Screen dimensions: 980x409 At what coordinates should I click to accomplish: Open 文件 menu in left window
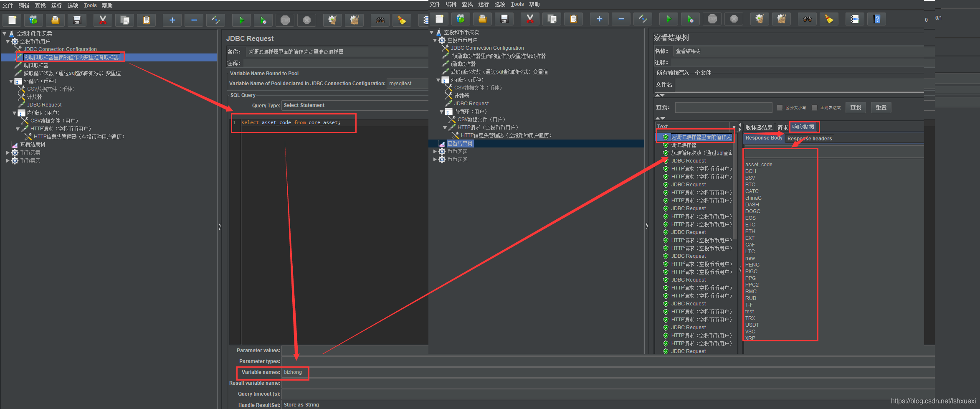click(8, 5)
